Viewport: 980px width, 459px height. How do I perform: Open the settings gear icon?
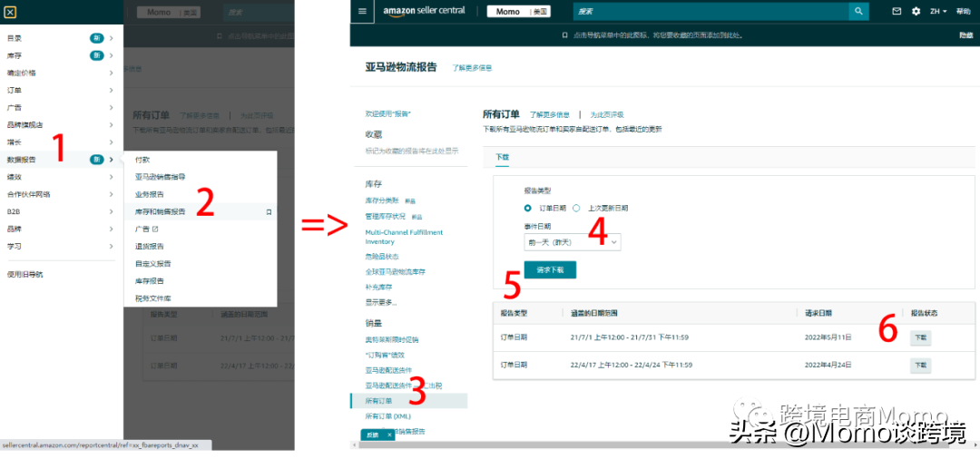(916, 11)
